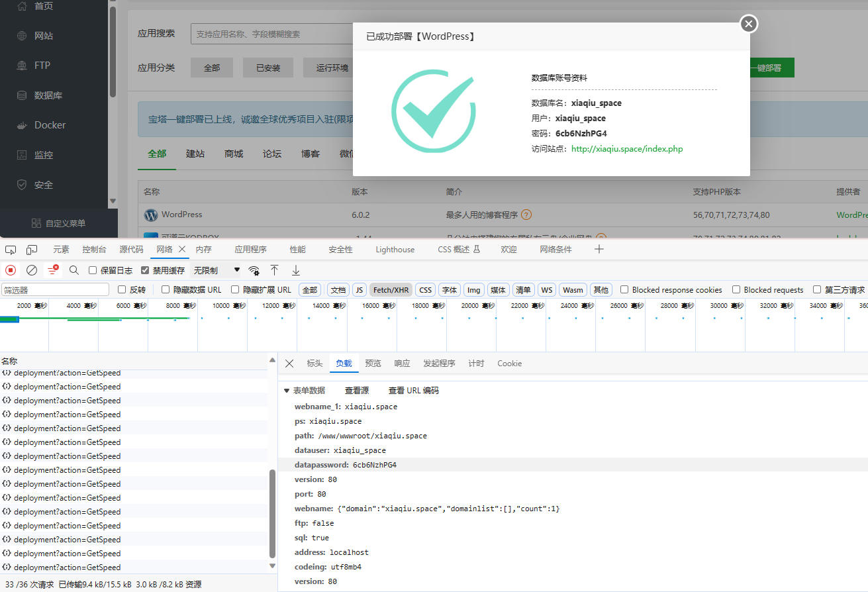Close the 网络 DevTools tab
Viewport: 868px width, 592px height.
click(x=182, y=250)
